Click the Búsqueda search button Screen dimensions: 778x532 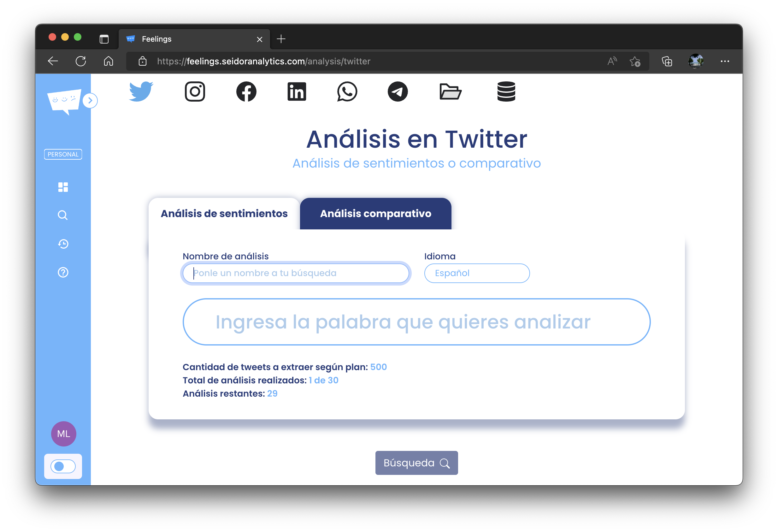416,463
